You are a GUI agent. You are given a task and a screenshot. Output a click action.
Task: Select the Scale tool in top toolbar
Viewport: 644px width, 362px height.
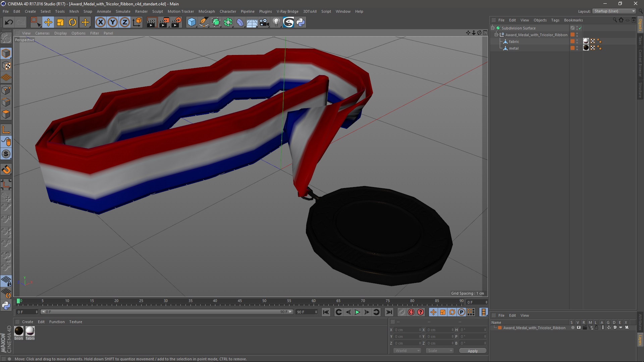click(60, 22)
